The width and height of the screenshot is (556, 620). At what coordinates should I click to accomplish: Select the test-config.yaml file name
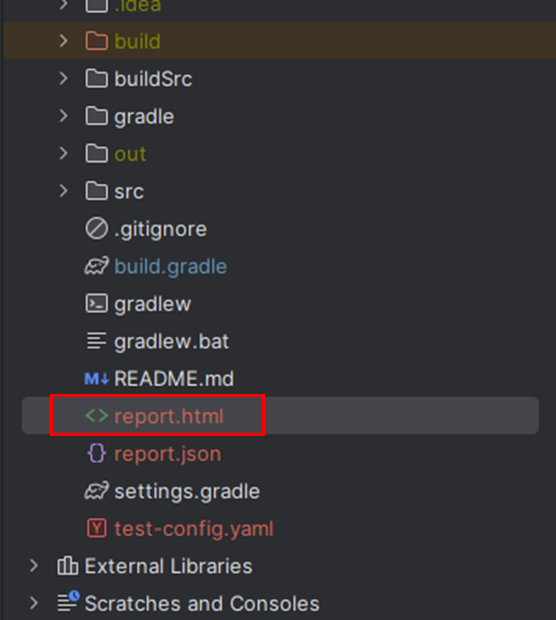pyautogui.click(x=194, y=529)
